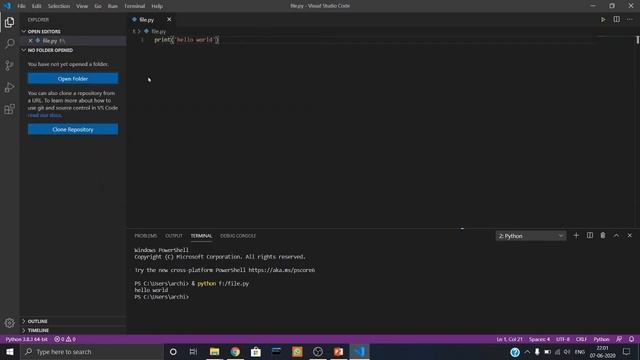This screenshot has width=640, height=360.
Task: Open the Extensions view
Action: (x=9, y=109)
